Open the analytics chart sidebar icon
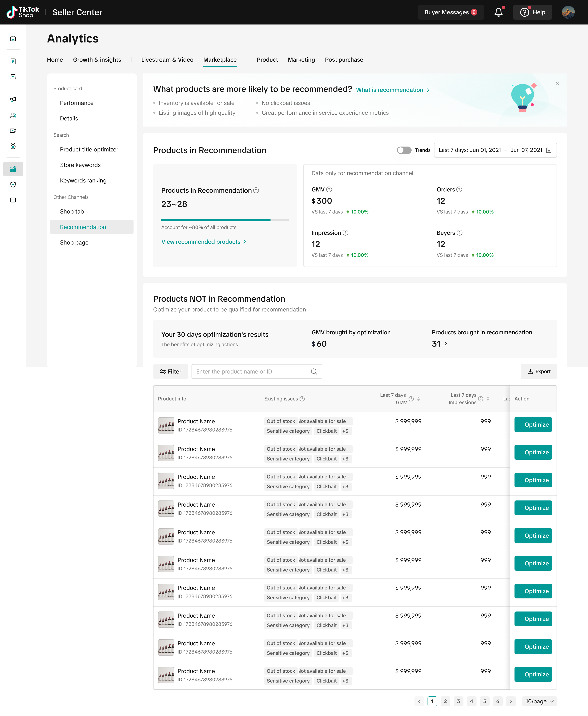The height and width of the screenshot is (716, 588). 13,169
